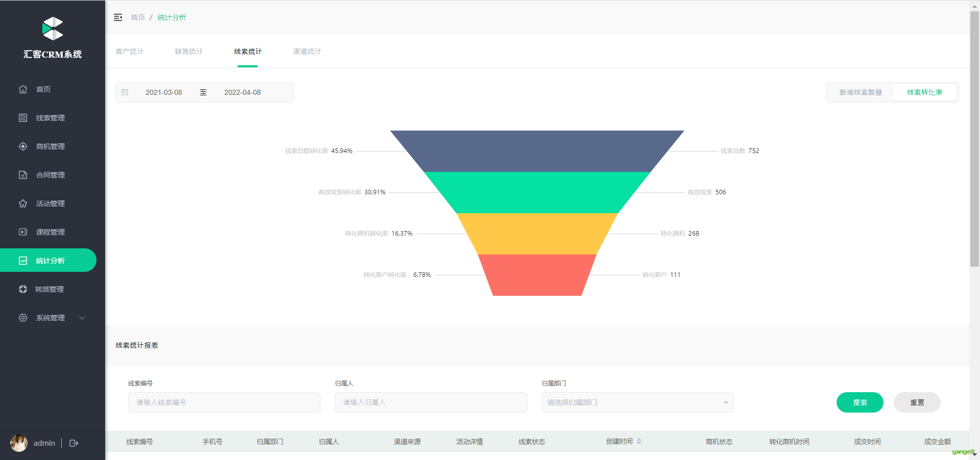Focus the 请输入归属人 input field
This screenshot has height=460, width=980.
click(x=431, y=402)
